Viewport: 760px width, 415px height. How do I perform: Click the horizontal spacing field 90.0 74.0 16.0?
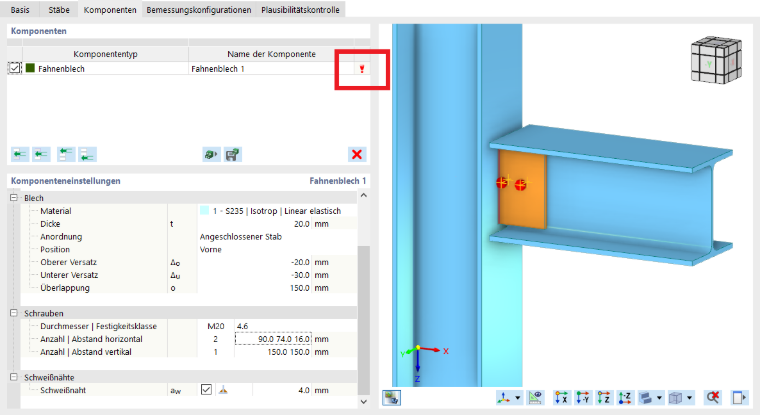click(x=273, y=339)
